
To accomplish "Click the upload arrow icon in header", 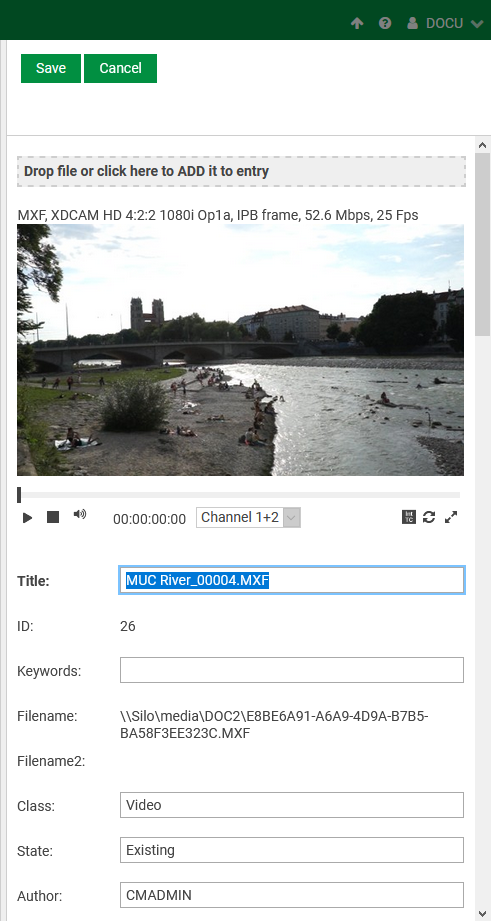I will point(357,23).
